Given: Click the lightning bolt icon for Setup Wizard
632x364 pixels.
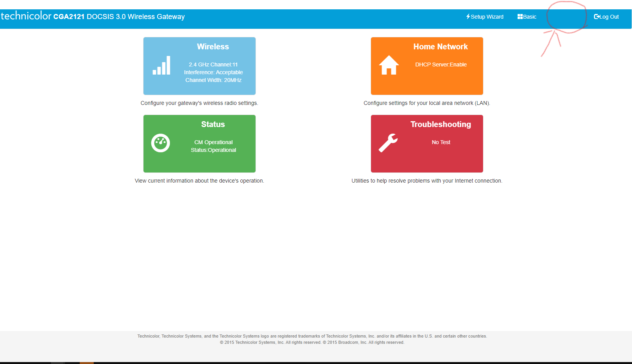Looking at the screenshot, I should (468, 17).
